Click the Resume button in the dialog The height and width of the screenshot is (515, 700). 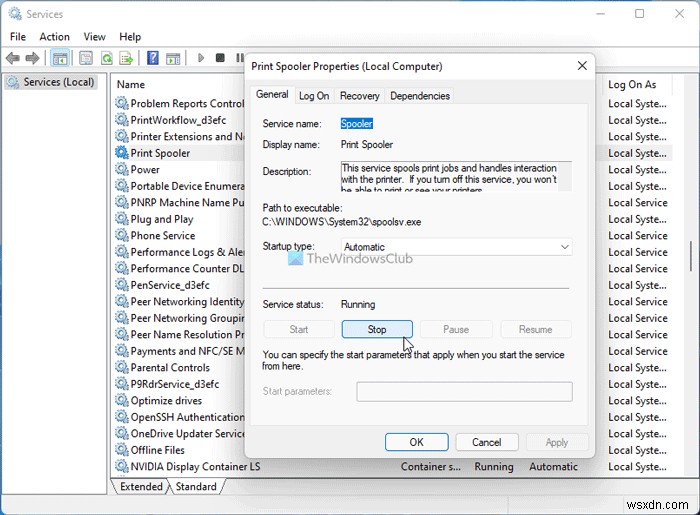[536, 329]
